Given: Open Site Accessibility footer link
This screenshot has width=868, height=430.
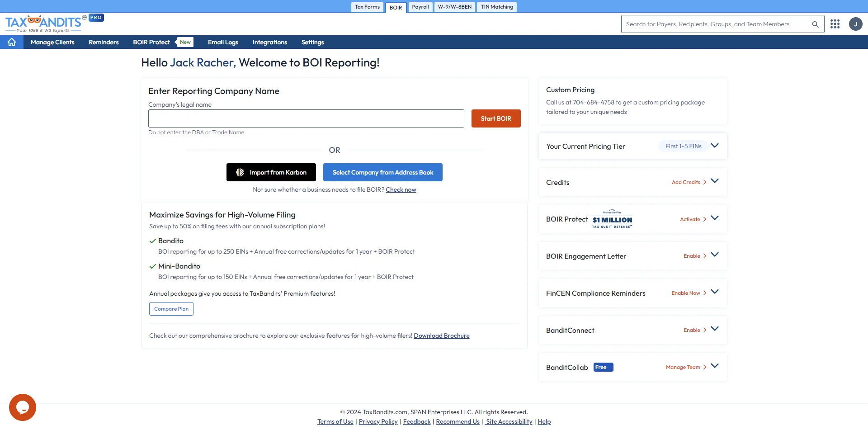Looking at the screenshot, I should pos(509,421).
